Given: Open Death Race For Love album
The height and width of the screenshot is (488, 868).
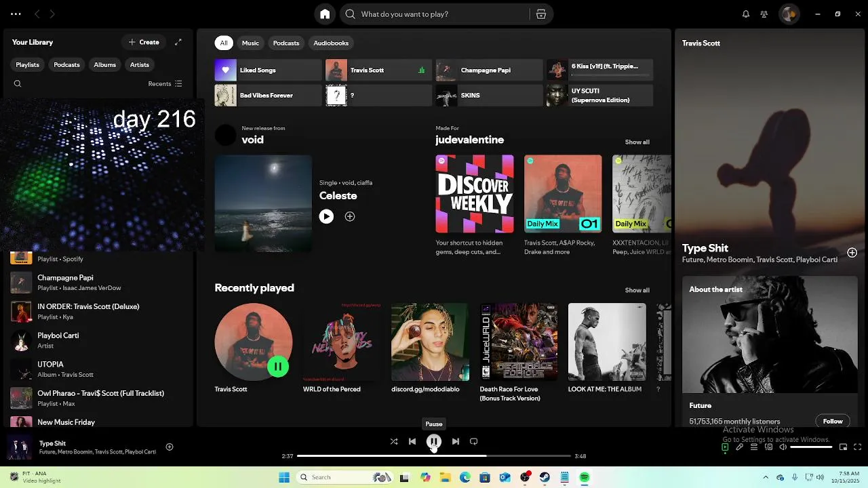Looking at the screenshot, I should [519, 352].
